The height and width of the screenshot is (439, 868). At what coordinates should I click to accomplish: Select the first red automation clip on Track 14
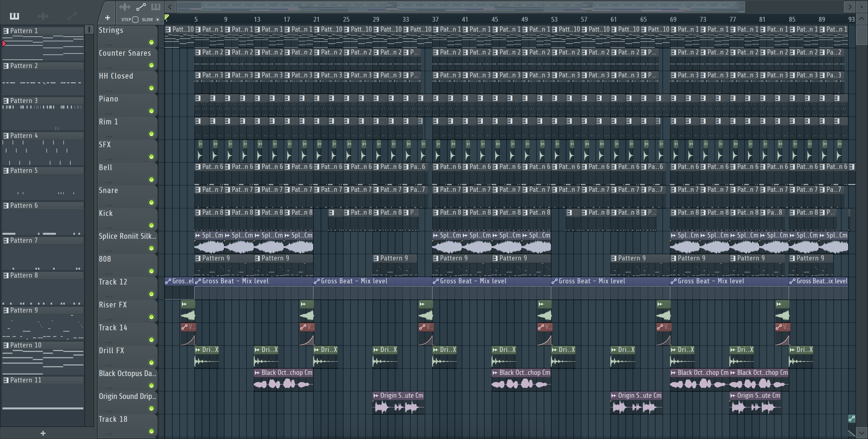(x=188, y=334)
